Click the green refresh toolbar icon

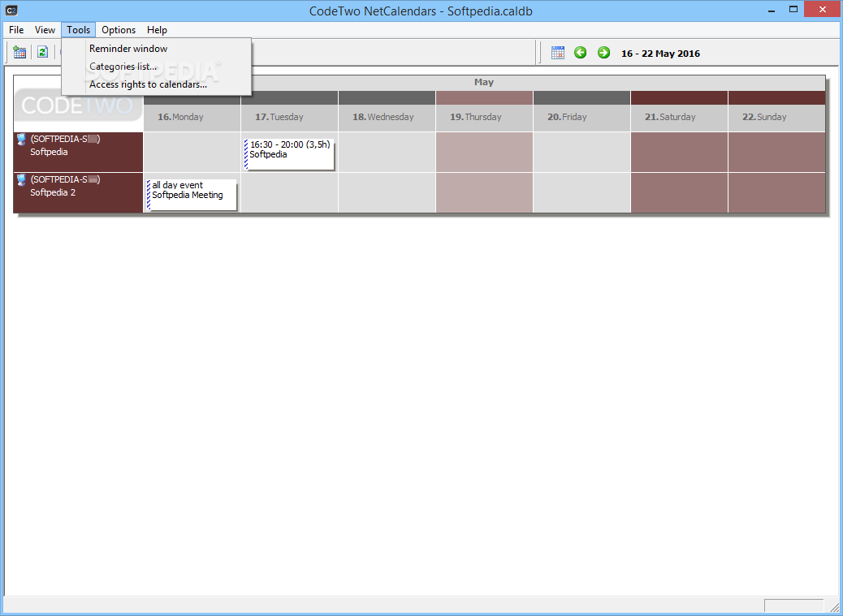click(x=43, y=52)
